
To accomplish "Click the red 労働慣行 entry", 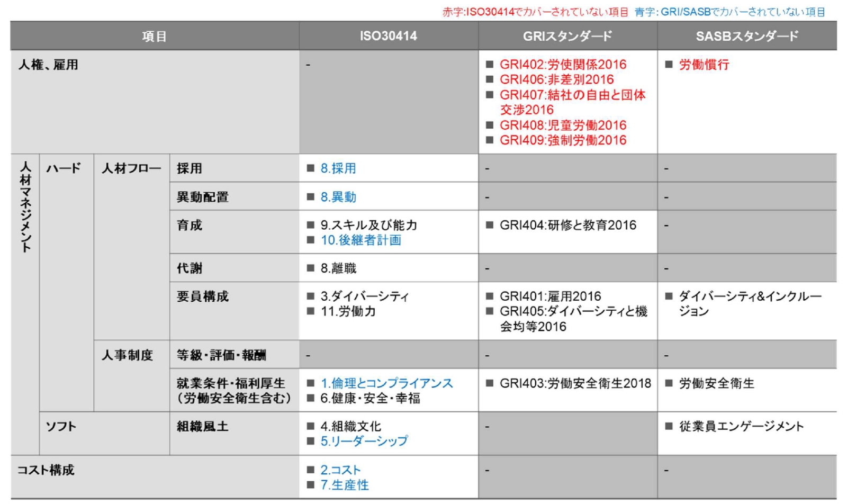I will 704,65.
